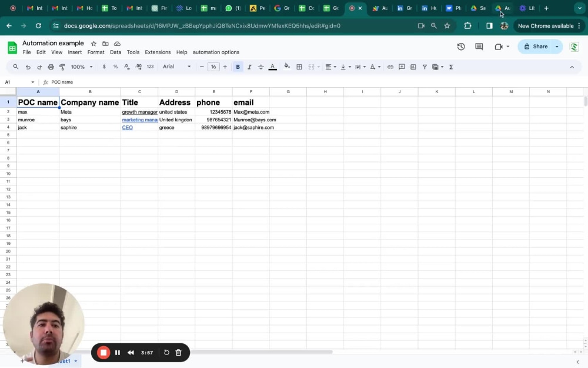Open the automation options menu
The image size is (588, 368).
[x=216, y=52]
